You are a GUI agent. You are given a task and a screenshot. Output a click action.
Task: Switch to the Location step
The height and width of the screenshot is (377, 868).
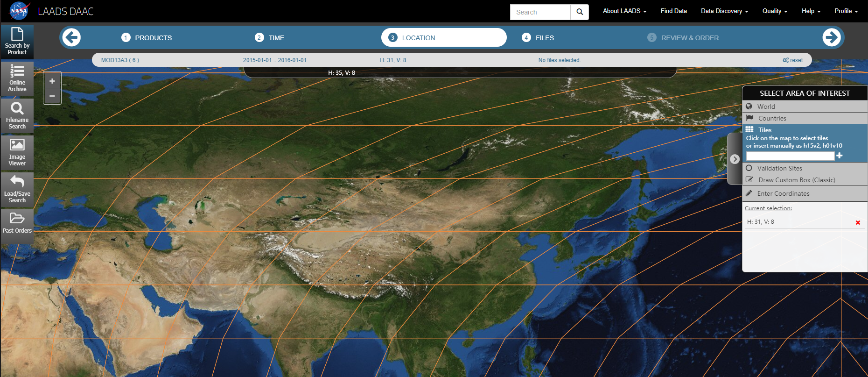click(444, 37)
